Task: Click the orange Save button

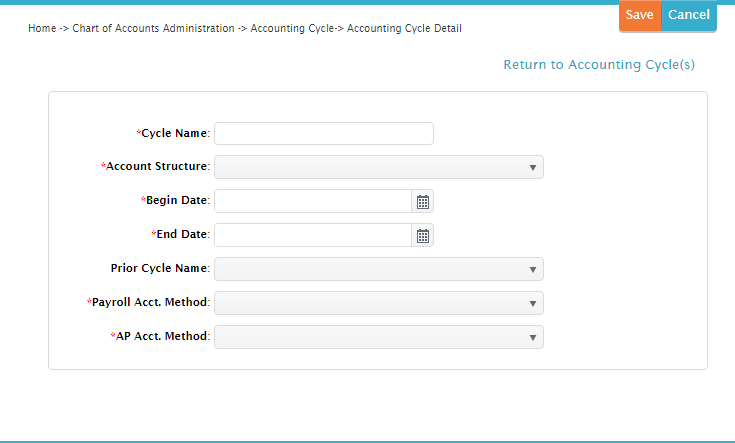Action: (640, 15)
